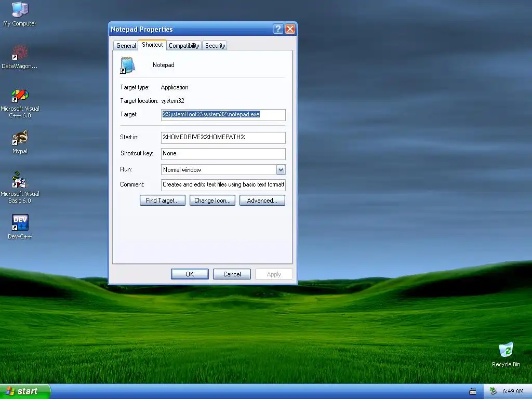
Task: Expand the Run dropdown arrow
Action: (281, 170)
